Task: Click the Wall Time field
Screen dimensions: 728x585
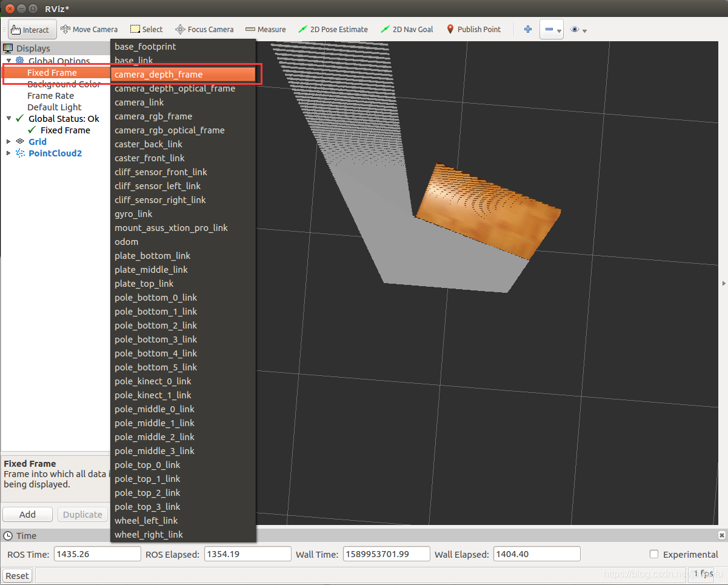Action: [x=386, y=554]
